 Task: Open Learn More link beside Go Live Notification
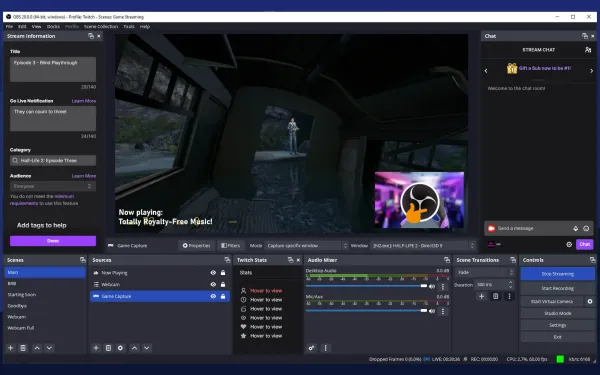[x=84, y=101]
